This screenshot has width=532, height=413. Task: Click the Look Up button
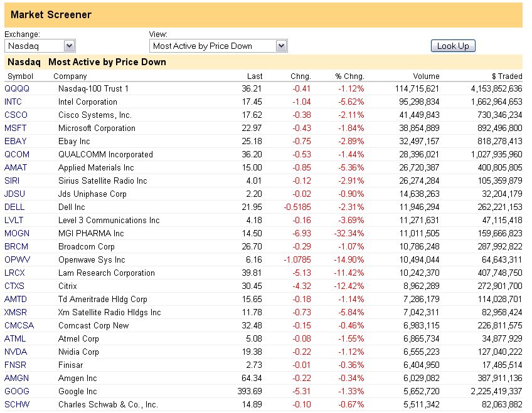[453, 46]
